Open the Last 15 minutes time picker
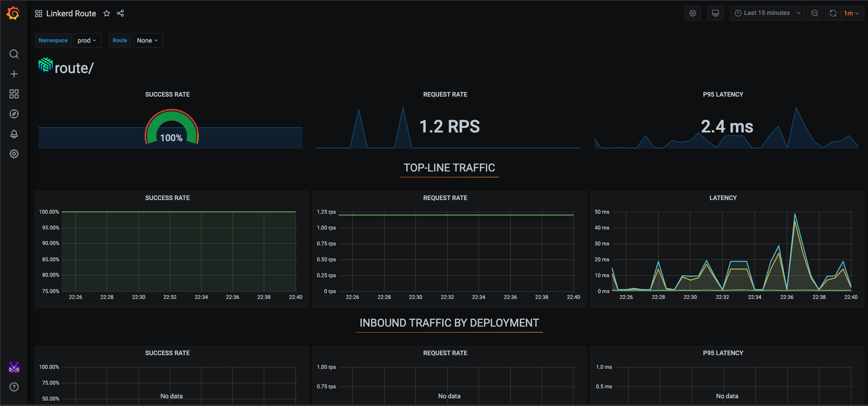Viewport: 868px width, 406px height. pyautogui.click(x=767, y=13)
